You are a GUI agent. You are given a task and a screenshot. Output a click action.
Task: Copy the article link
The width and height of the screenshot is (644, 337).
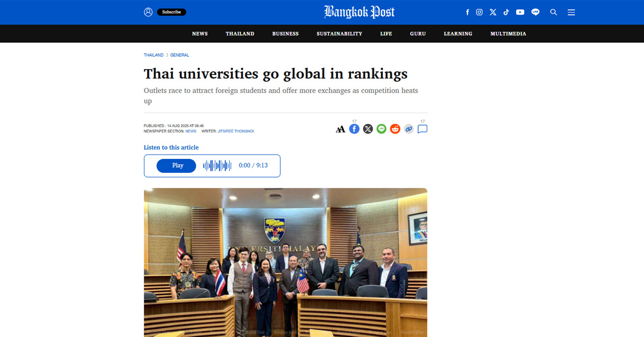tap(408, 129)
